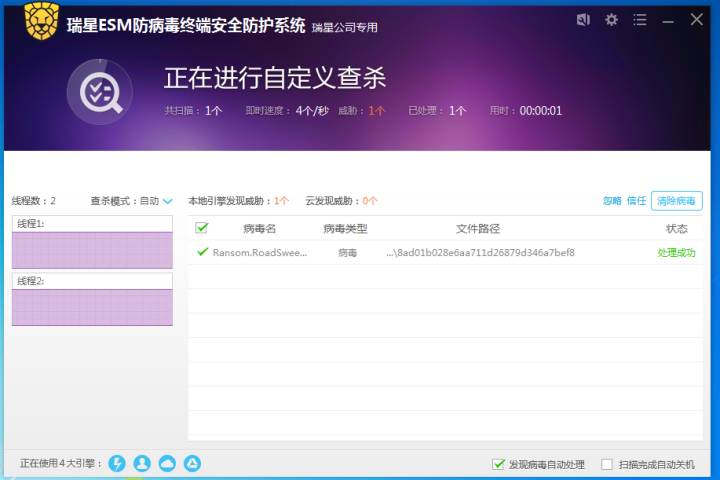720x480 pixels.
Task: Disable 发现病毒自动处理 checkbox
Action: click(498, 464)
